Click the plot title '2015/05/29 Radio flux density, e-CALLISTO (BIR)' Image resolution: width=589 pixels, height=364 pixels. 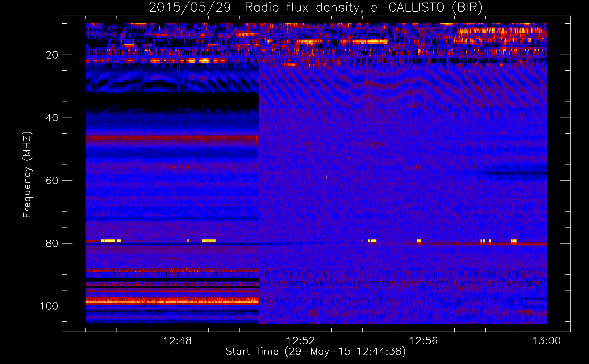[316, 7]
